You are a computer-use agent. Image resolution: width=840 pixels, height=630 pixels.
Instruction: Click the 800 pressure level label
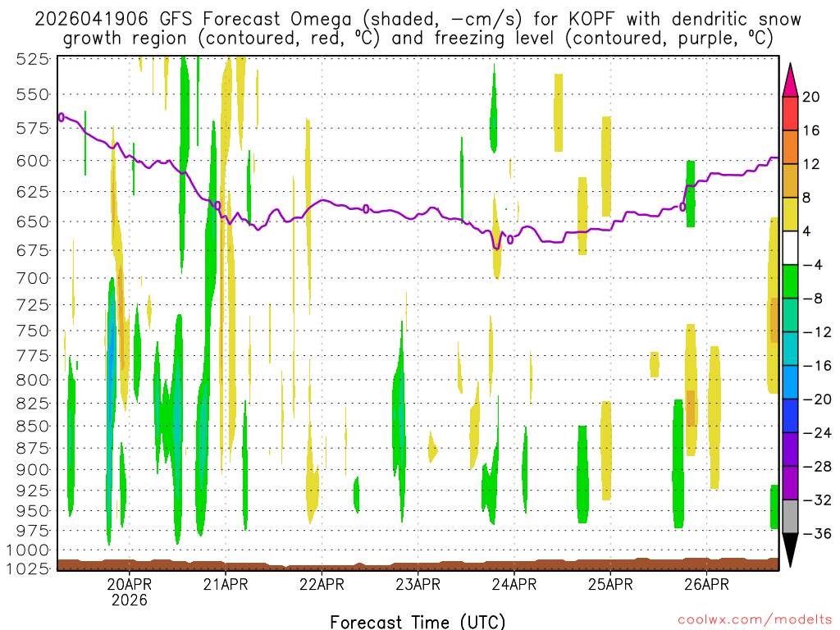(33, 380)
